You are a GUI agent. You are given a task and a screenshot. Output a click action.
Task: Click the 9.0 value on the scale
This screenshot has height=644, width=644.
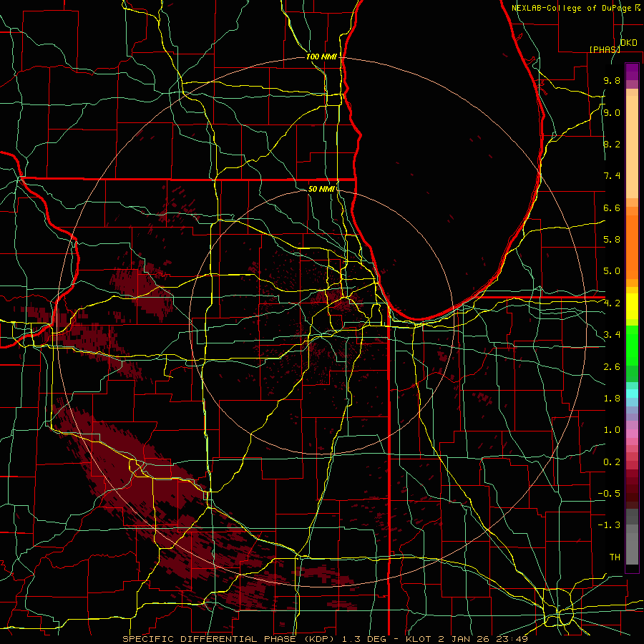tap(612, 112)
